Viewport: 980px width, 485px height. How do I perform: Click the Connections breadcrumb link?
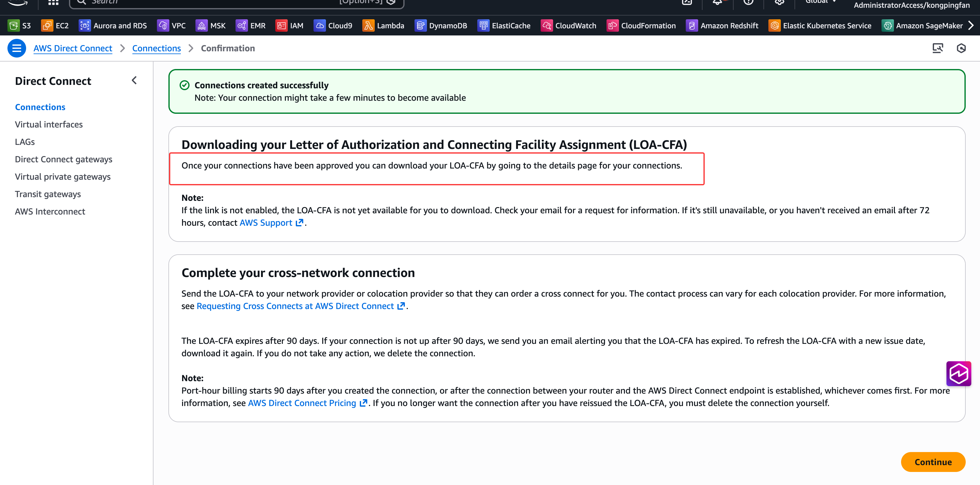pos(156,48)
